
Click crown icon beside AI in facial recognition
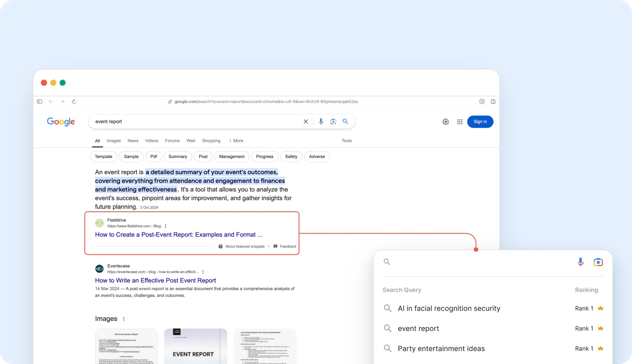pos(601,308)
